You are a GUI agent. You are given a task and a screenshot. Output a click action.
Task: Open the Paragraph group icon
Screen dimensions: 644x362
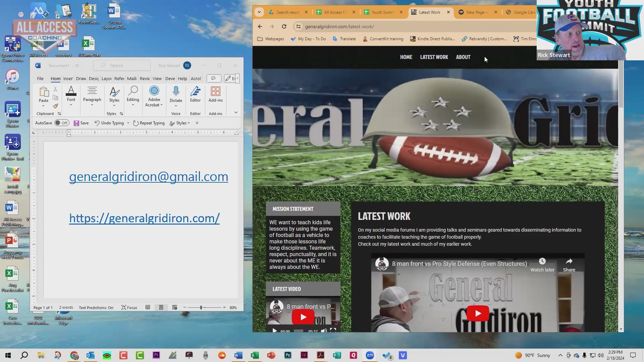point(92,91)
